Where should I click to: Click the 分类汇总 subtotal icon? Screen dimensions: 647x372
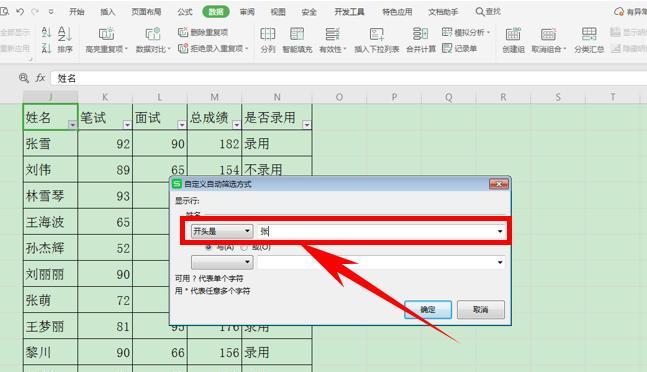(589, 34)
